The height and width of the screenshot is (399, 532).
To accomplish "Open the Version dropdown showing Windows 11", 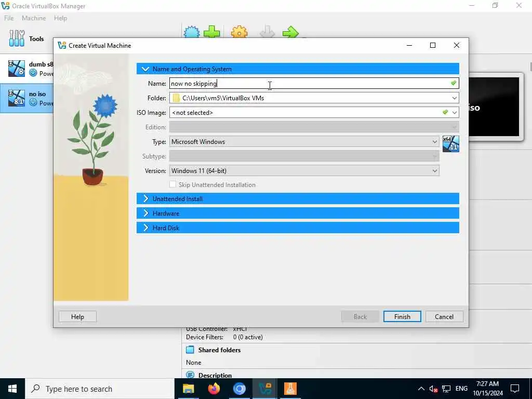I will point(304,170).
